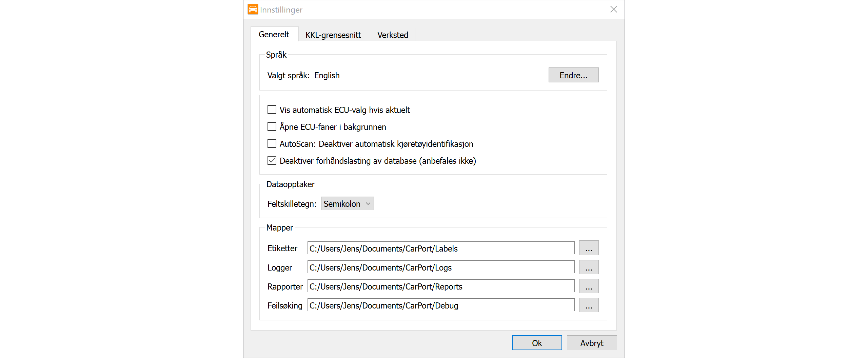Click the Logger folder path field
Image resolution: width=868 pixels, height=358 pixels.
441,267
